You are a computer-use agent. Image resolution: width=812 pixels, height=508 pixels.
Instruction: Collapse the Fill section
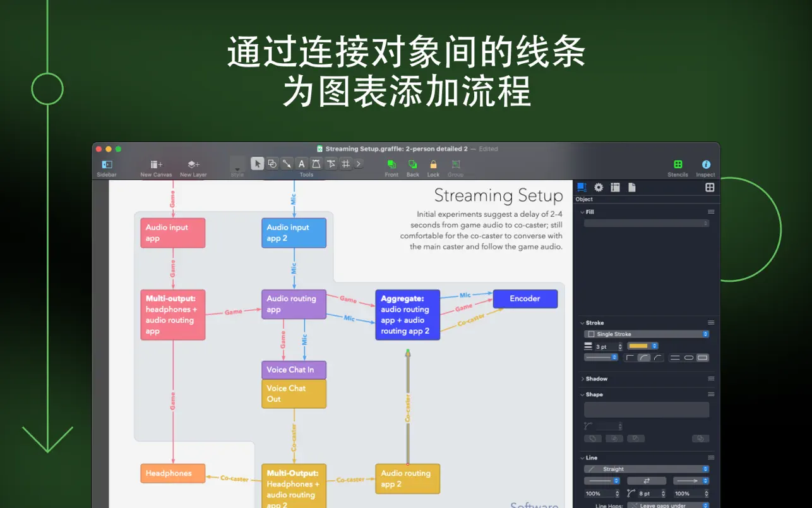click(582, 212)
